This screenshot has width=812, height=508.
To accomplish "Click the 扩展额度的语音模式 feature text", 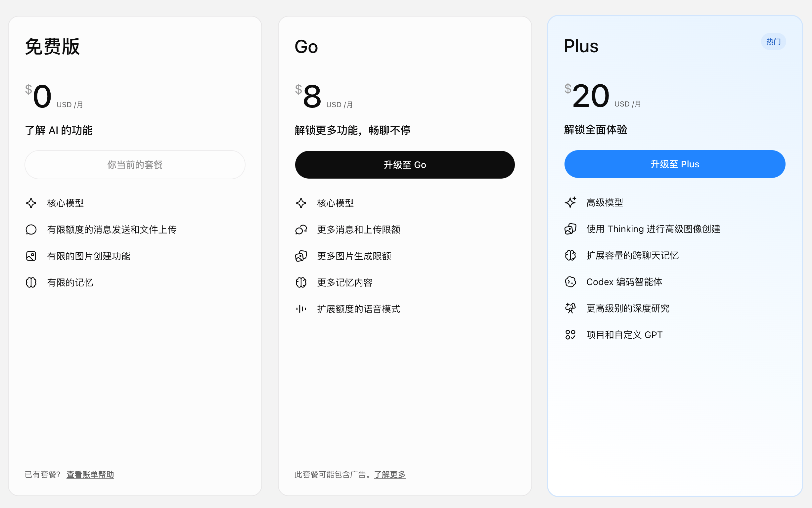I will (359, 309).
